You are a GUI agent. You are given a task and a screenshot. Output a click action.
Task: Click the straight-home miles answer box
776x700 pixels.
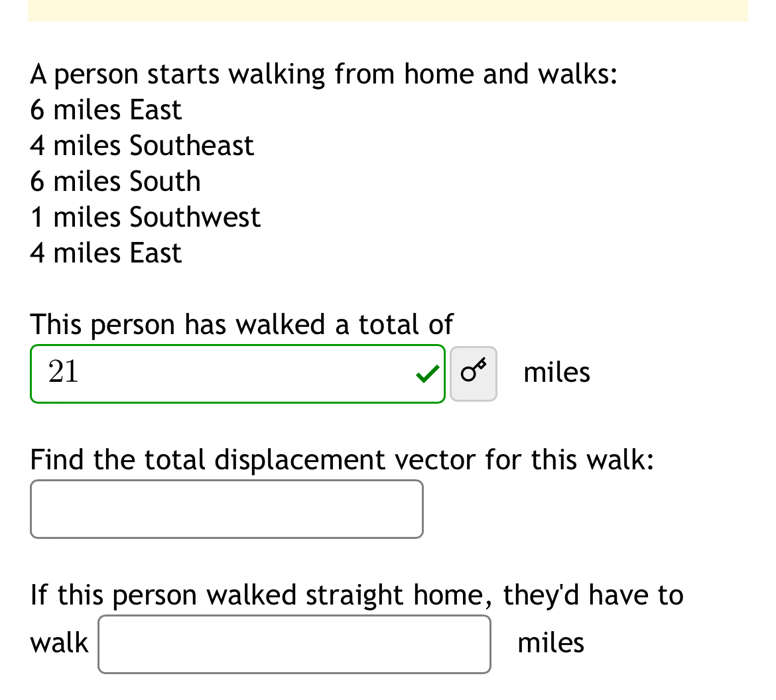(294, 644)
